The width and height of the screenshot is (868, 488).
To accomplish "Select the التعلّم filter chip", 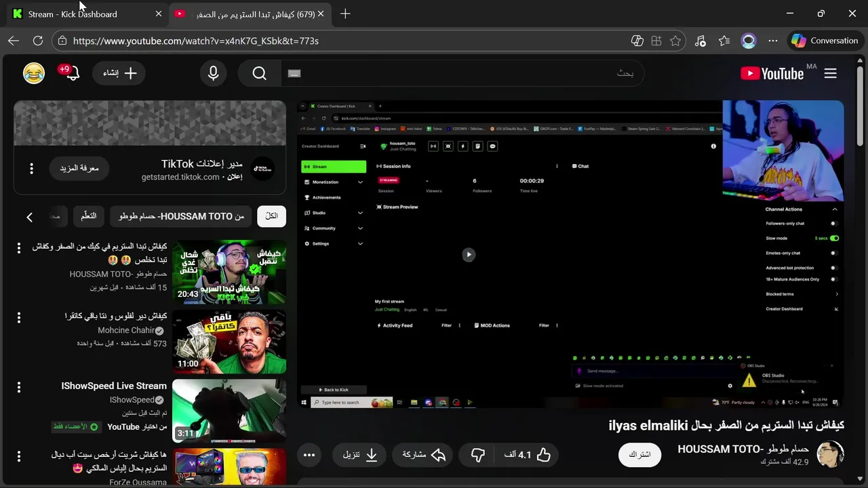I will tap(89, 216).
